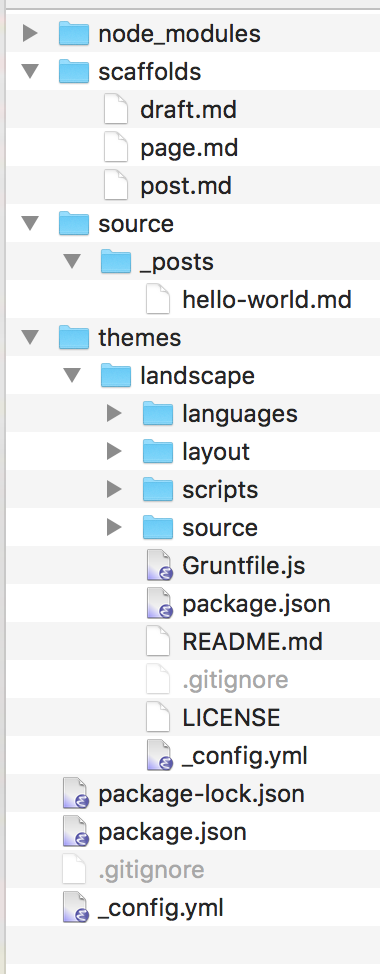Select the languages folder name
This screenshot has width=380, height=974.
pos(240,413)
